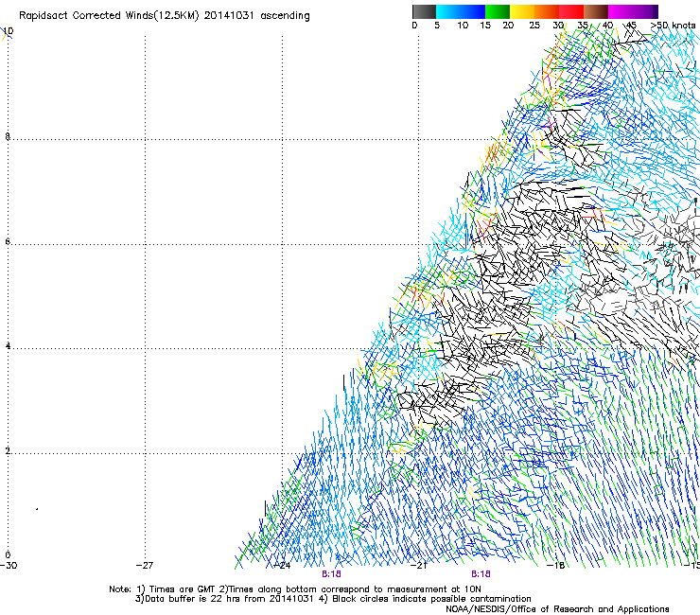This screenshot has height=615, width=700.
Task: Click the word 'ascending' in the title
Action: pos(285,16)
